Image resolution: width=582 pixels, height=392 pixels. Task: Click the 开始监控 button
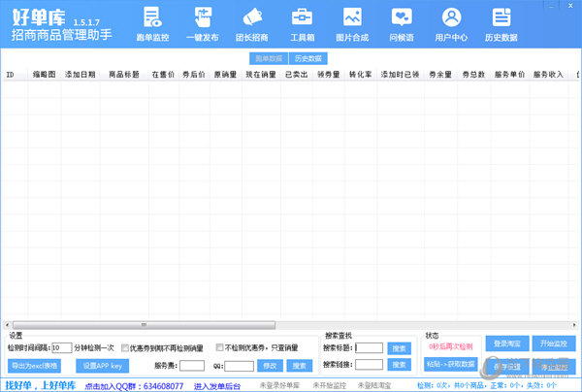554,343
